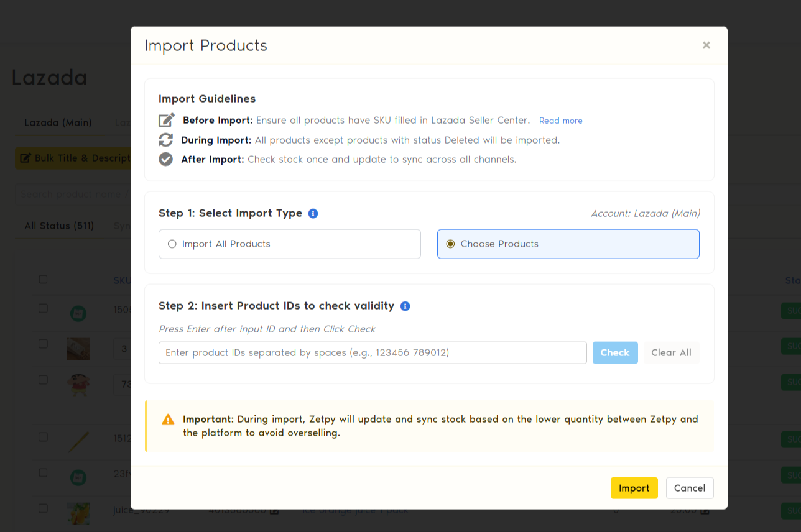This screenshot has width=801, height=532.
Task: Focus the product IDs input field
Action: (x=373, y=352)
